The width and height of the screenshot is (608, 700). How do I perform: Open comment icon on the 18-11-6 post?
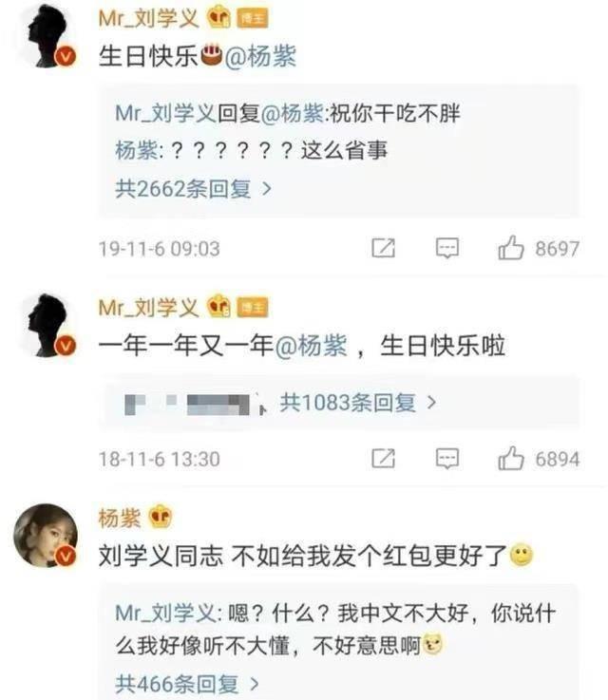(x=446, y=459)
